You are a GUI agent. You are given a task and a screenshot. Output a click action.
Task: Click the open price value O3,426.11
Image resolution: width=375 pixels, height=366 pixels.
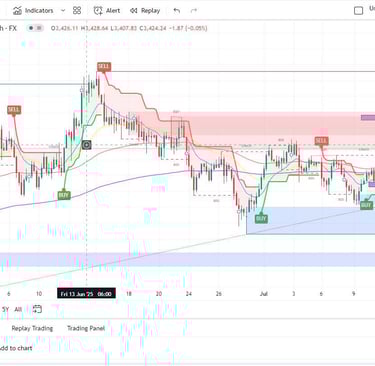[64, 28]
